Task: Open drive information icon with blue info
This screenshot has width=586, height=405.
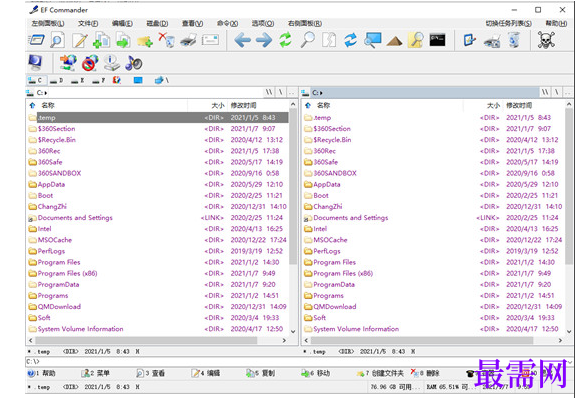Action: [x=111, y=63]
